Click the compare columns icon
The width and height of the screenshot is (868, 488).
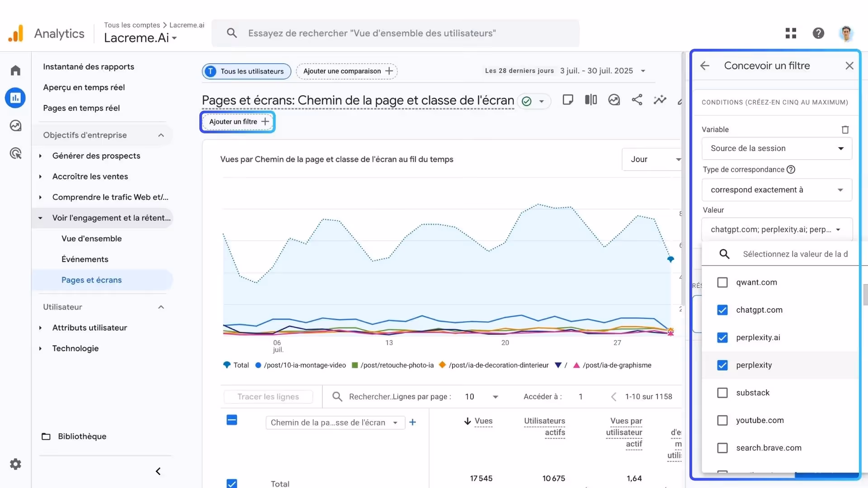click(590, 100)
